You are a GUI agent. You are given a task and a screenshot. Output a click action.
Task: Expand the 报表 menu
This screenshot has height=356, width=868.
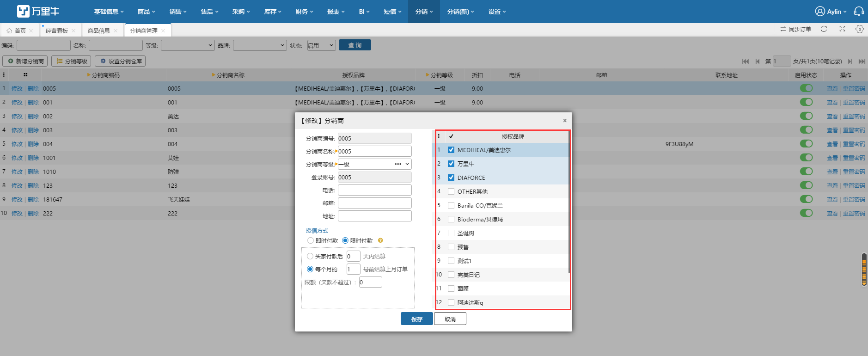coord(336,12)
